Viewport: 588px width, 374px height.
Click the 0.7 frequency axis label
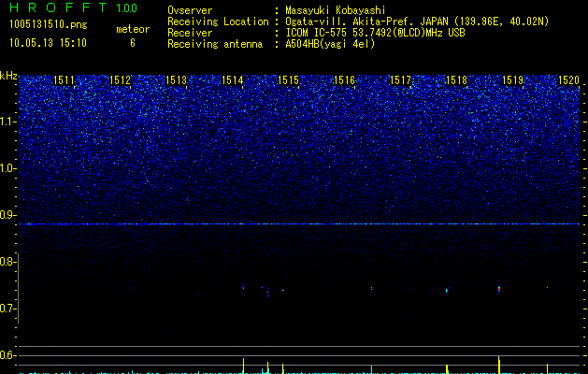pos(7,309)
